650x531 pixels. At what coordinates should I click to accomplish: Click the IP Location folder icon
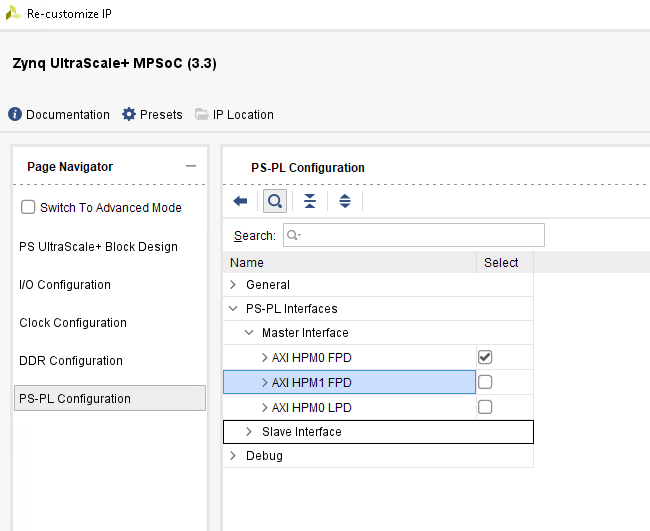(x=201, y=114)
